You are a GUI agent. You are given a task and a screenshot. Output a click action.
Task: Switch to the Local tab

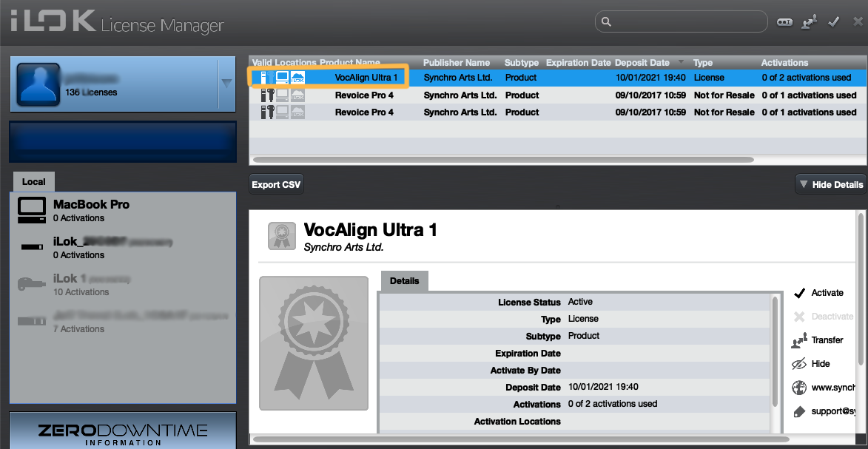(33, 182)
